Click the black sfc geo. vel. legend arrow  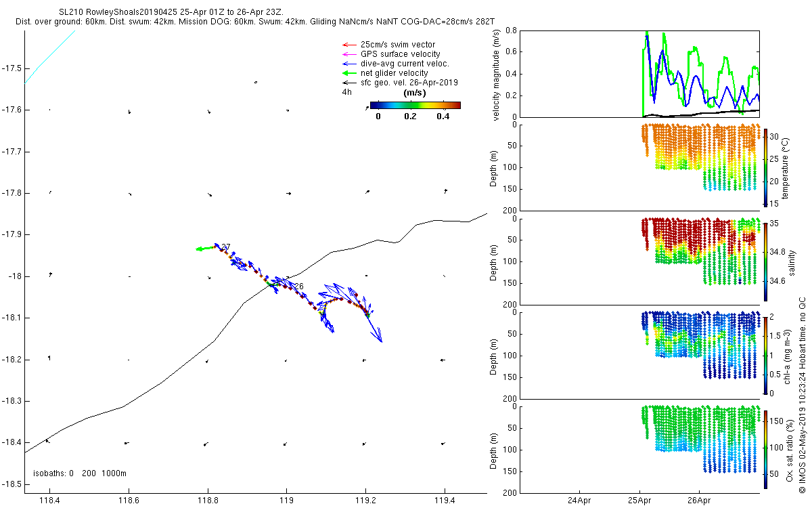(x=349, y=82)
